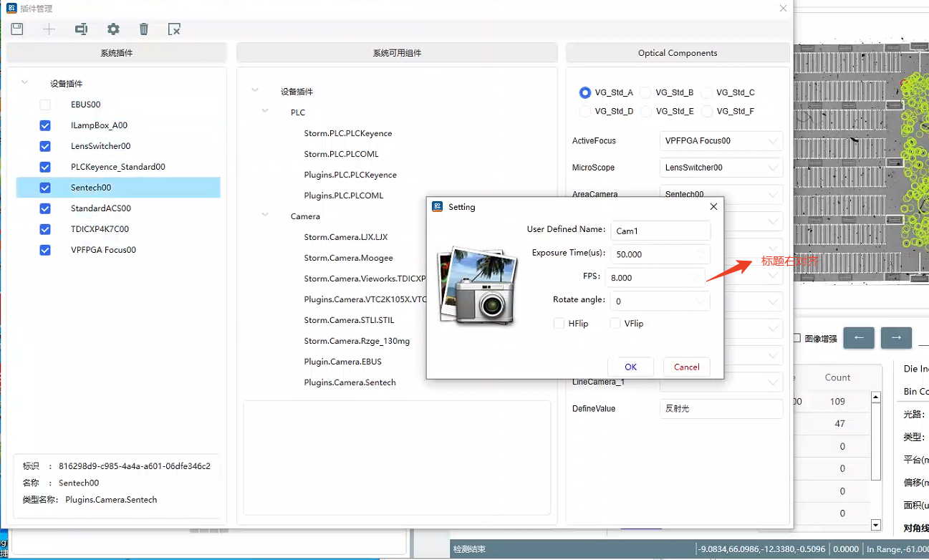Click the trash delete icon
Screen dimensions: 929x560
pos(144,29)
